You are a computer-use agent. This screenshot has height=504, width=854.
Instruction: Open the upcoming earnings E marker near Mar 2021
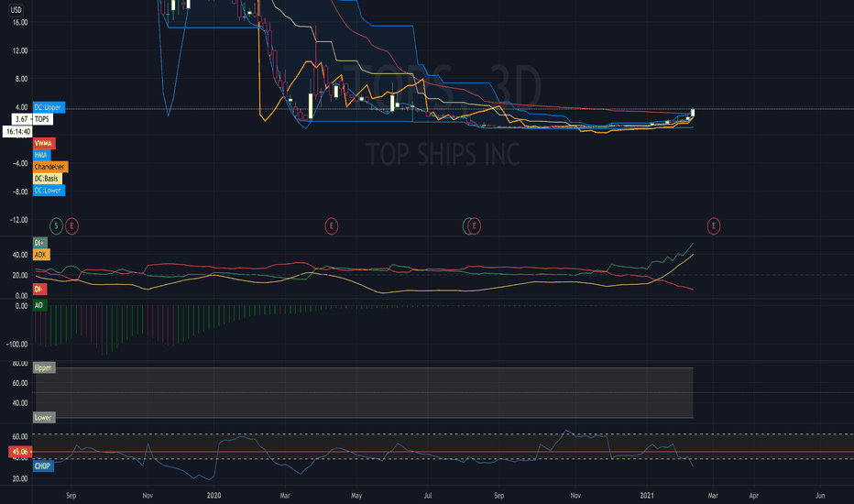(714, 225)
